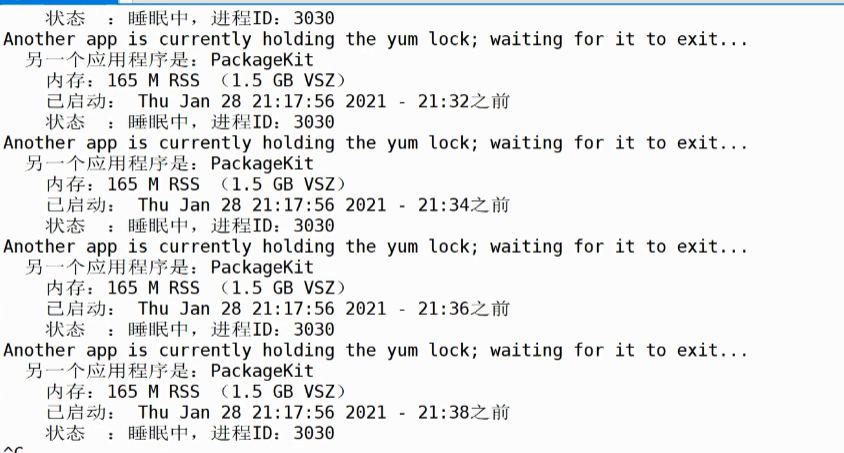Click the first 'Another app is currently holding' line
This screenshot has height=453, width=844.
375,39
